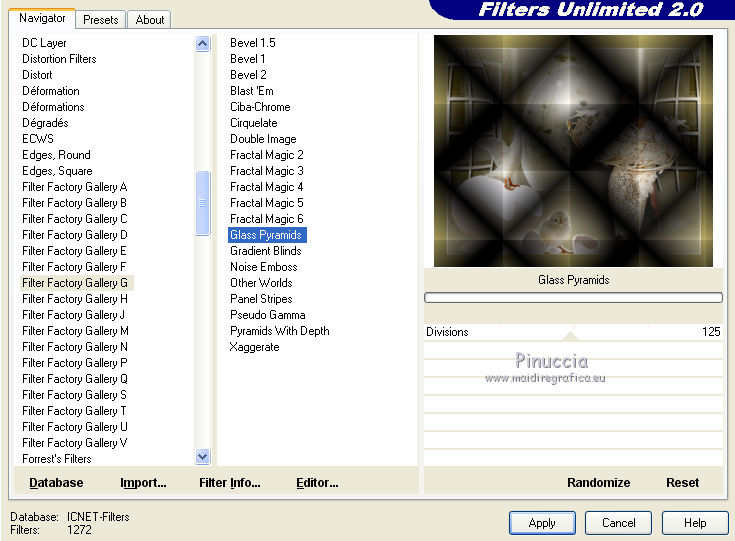Click the Randomize button

point(598,482)
